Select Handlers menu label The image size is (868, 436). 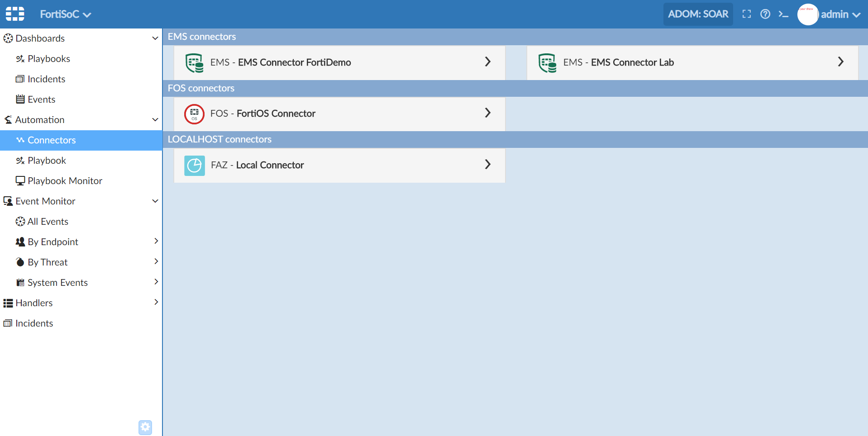34,303
